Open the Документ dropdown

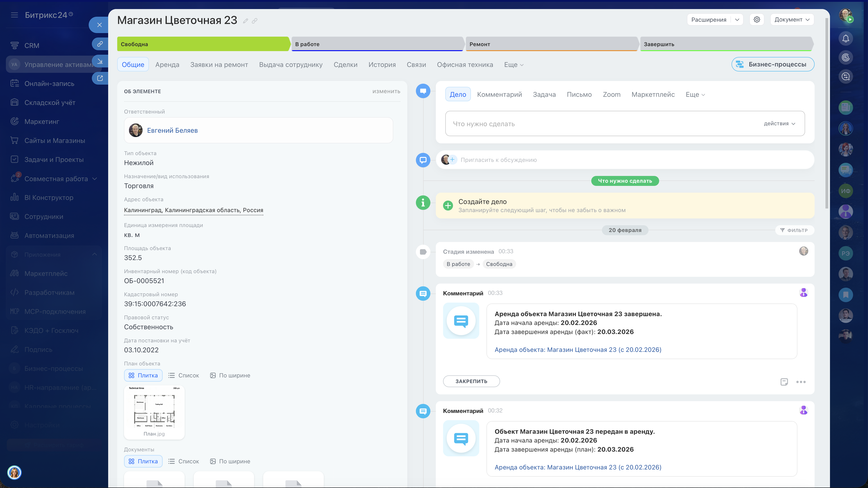pos(792,19)
